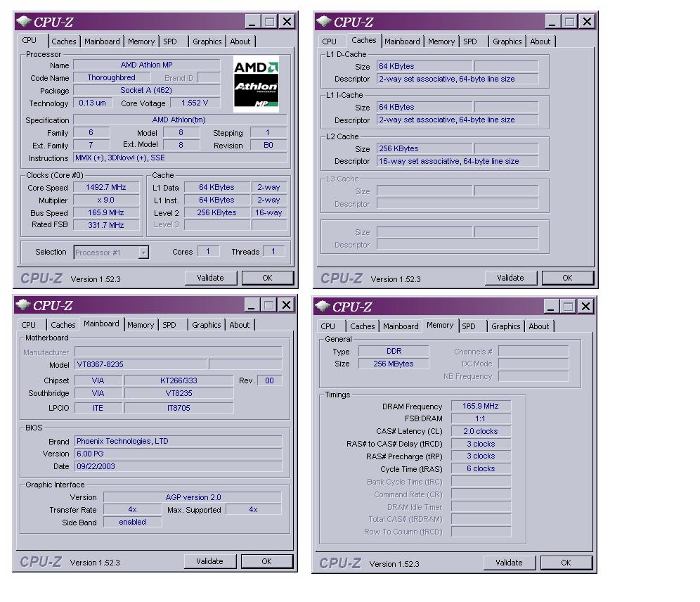Image resolution: width=700 pixels, height=602 pixels.
Task: Open Graphics tab in the CPU window
Action: (207, 41)
